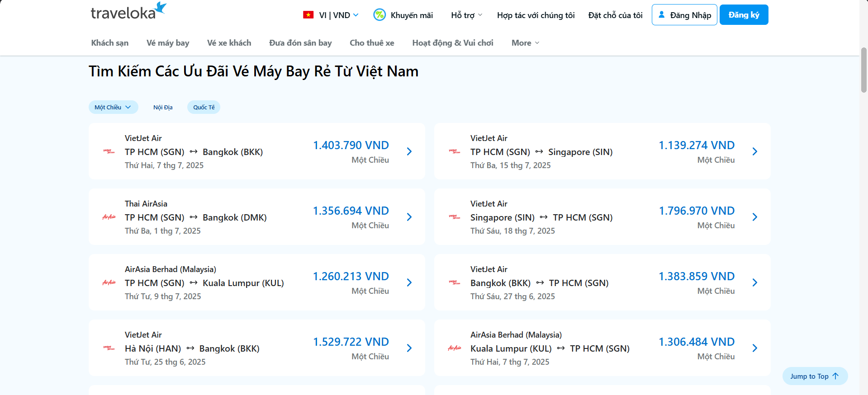The width and height of the screenshot is (868, 395).
Task: Open the Cho thuê xe tab
Action: click(x=372, y=43)
